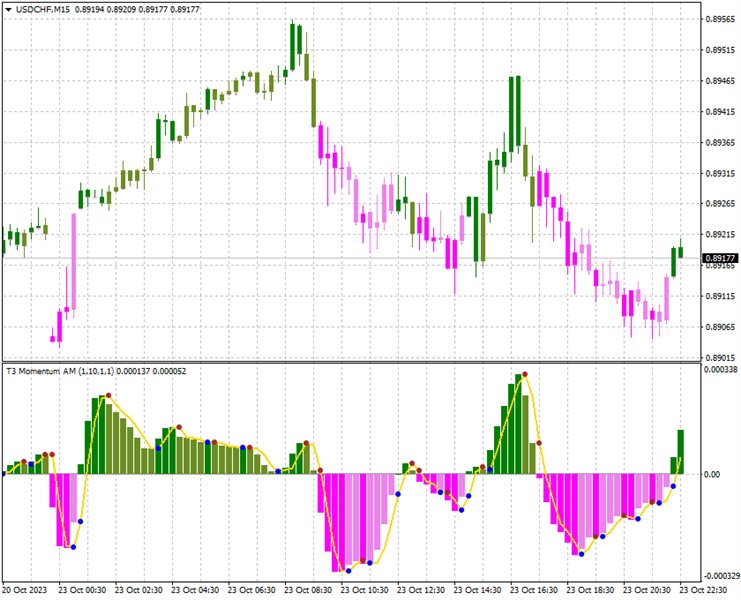
Task: Click the 0.000338 indicator scale label
Action: tap(719, 370)
